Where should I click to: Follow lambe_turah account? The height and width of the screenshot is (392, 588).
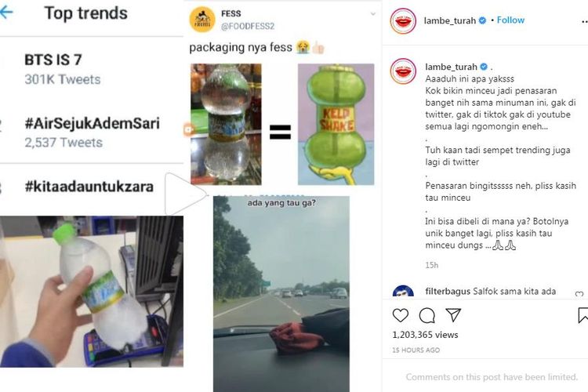tap(510, 20)
